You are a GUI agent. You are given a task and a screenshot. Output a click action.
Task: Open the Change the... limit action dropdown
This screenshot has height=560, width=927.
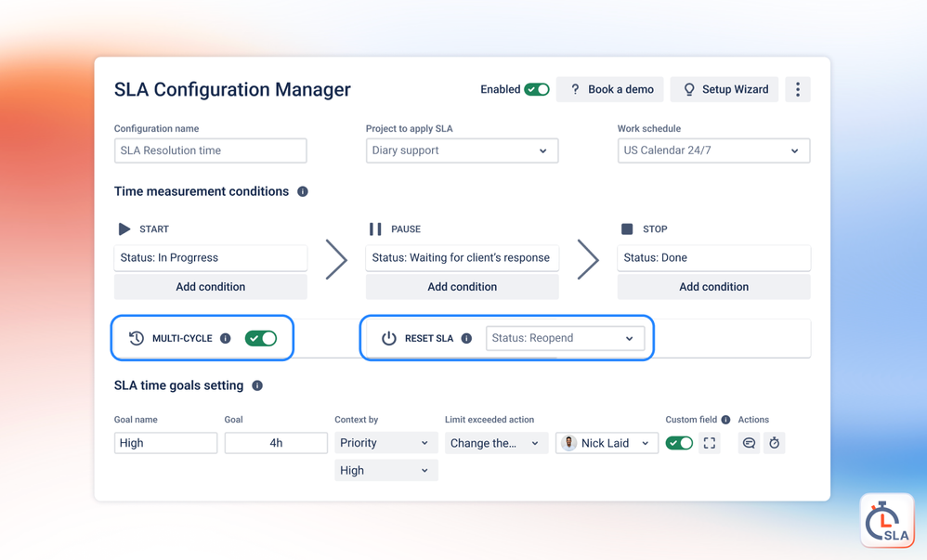497,443
